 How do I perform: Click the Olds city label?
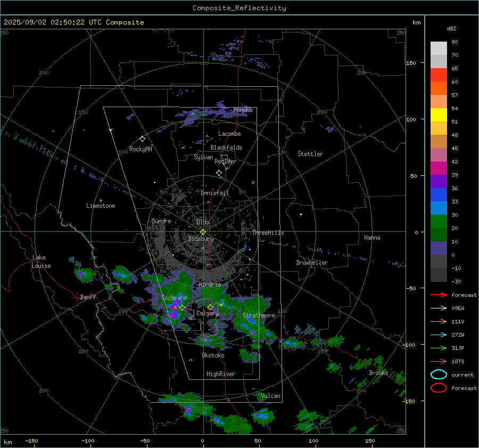(x=203, y=222)
